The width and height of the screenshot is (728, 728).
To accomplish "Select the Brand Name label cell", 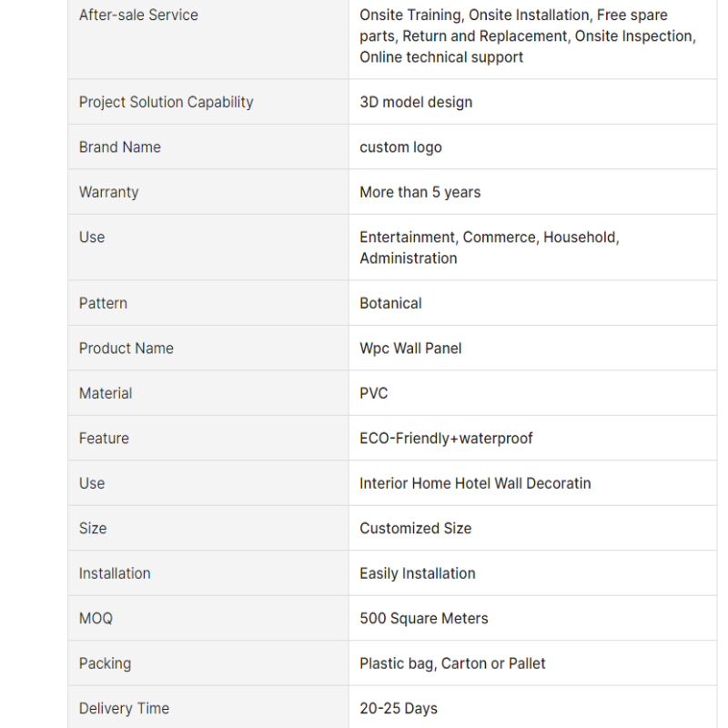I will pyautogui.click(x=208, y=147).
